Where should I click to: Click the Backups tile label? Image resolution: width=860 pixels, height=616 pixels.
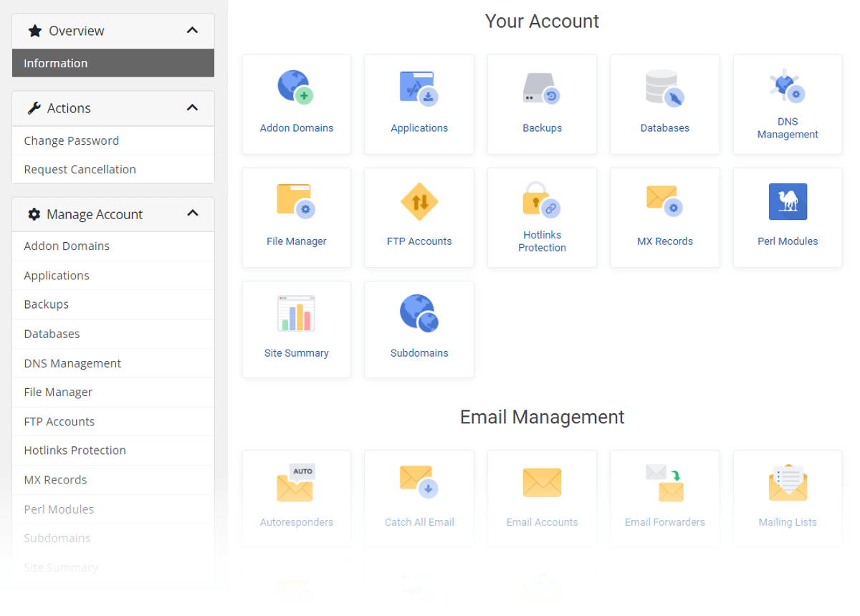pyautogui.click(x=542, y=128)
